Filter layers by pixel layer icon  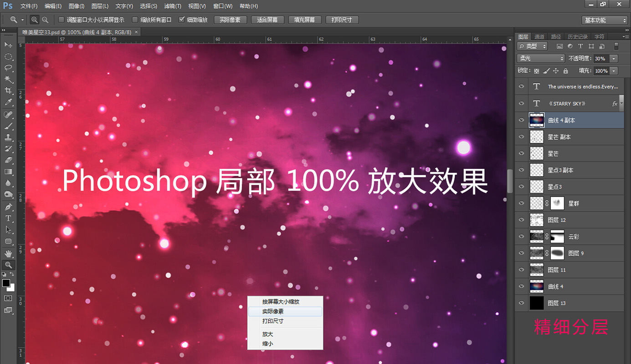560,46
